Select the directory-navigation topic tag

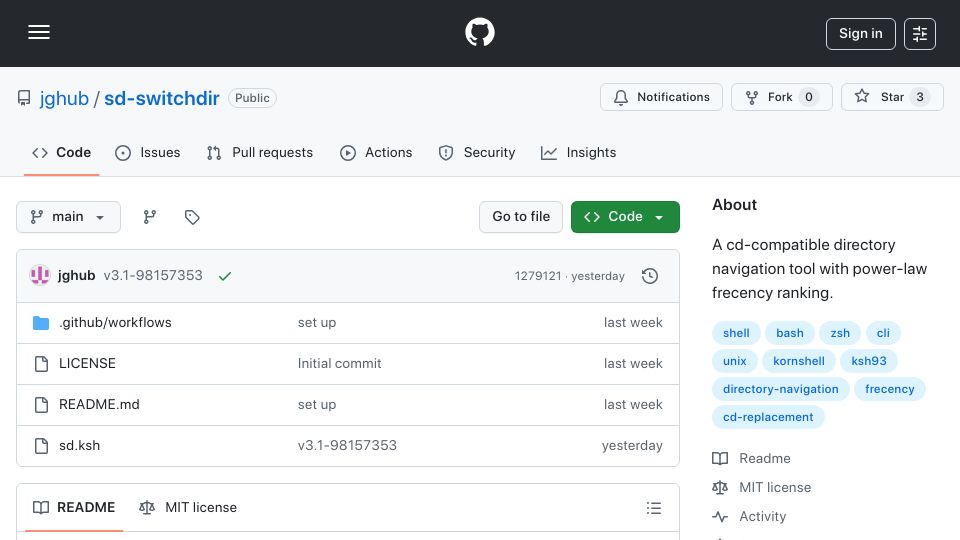pos(781,389)
